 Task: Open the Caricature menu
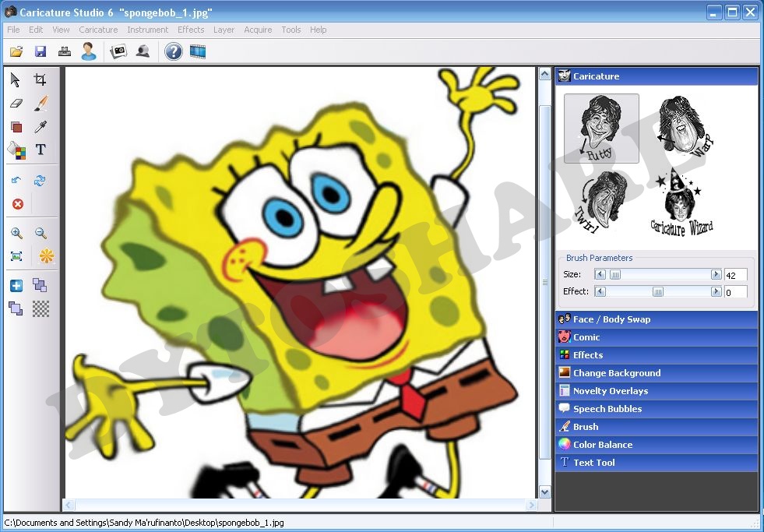(98, 30)
